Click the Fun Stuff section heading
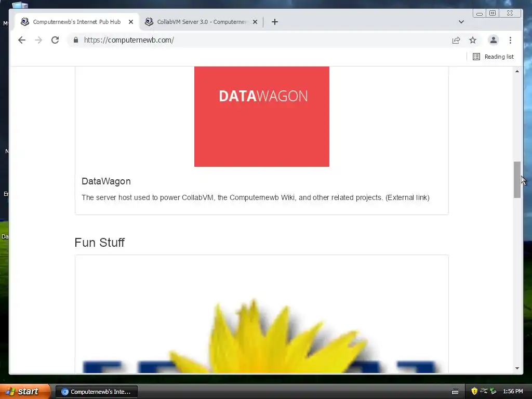 [x=99, y=243]
